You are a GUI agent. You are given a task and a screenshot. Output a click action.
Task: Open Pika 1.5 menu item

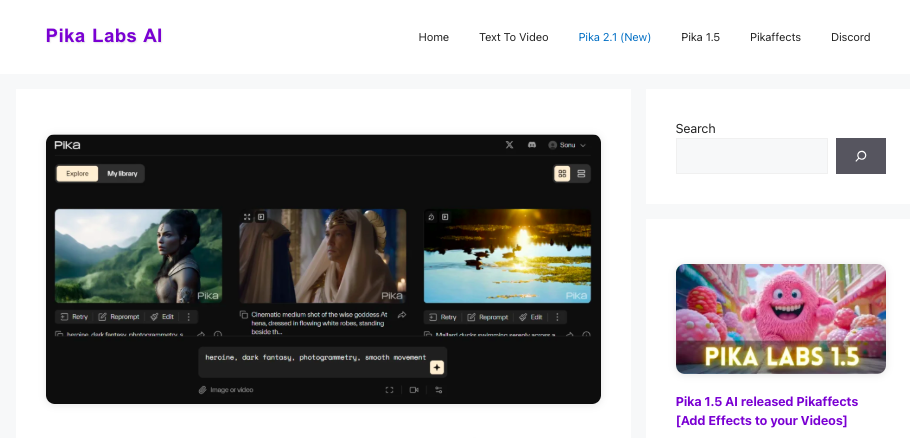tap(700, 37)
